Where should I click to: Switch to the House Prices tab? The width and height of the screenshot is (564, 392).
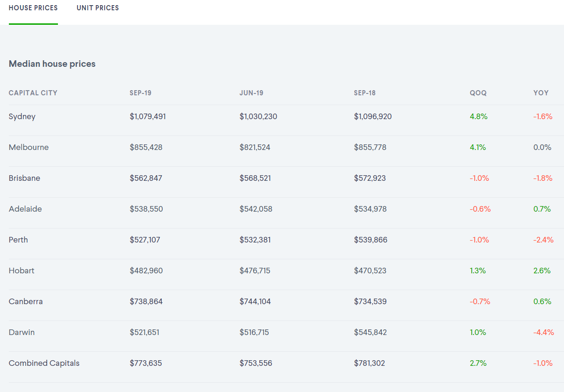point(33,8)
